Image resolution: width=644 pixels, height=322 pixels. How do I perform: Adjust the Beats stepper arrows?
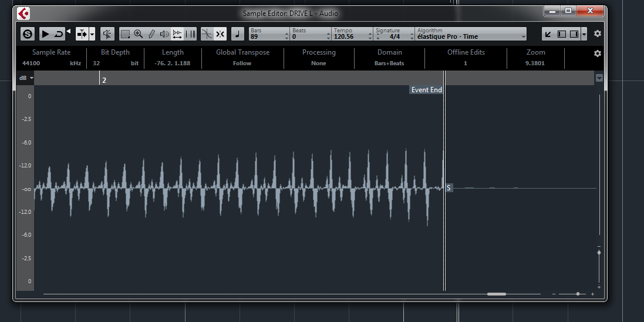click(328, 36)
